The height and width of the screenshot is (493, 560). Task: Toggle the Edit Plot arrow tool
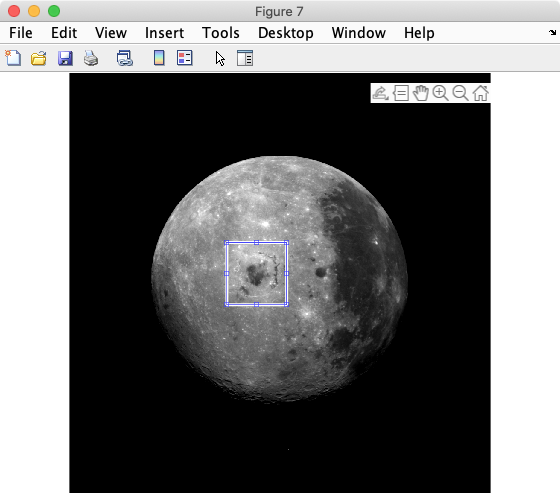220,59
